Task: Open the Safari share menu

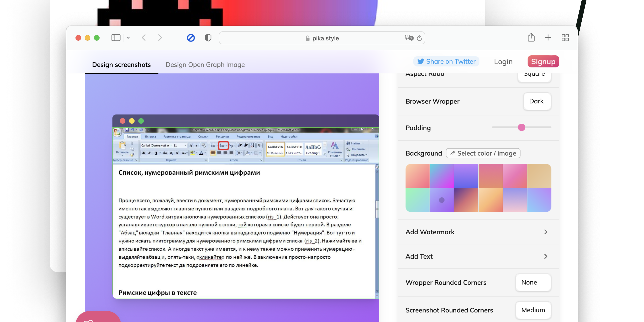Action: point(531,38)
